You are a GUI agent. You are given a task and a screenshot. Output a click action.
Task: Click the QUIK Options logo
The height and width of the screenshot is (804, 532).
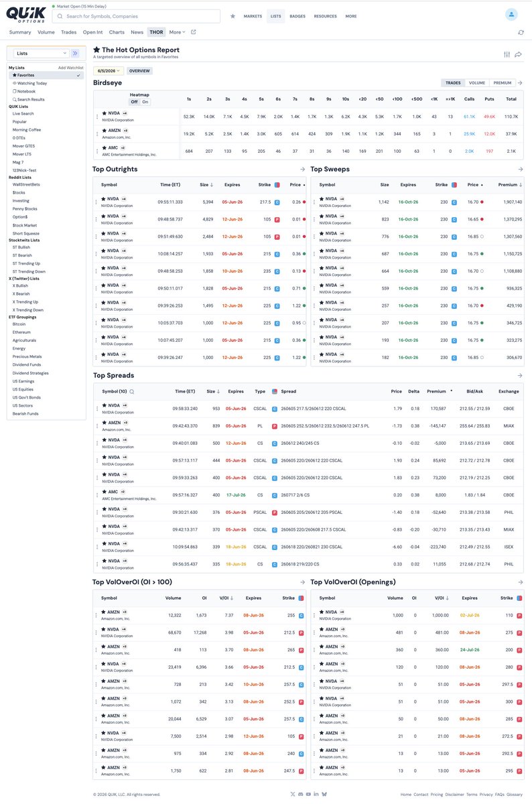[x=27, y=14]
